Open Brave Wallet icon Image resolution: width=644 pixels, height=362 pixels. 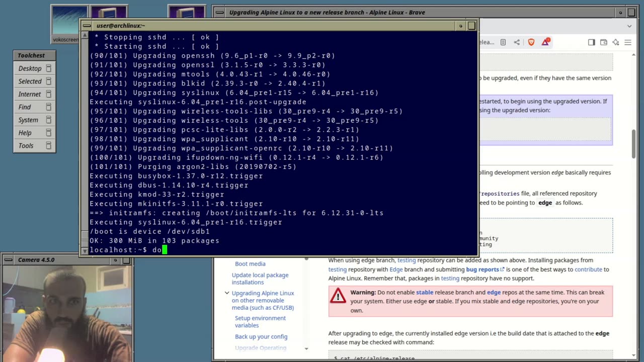(x=604, y=42)
